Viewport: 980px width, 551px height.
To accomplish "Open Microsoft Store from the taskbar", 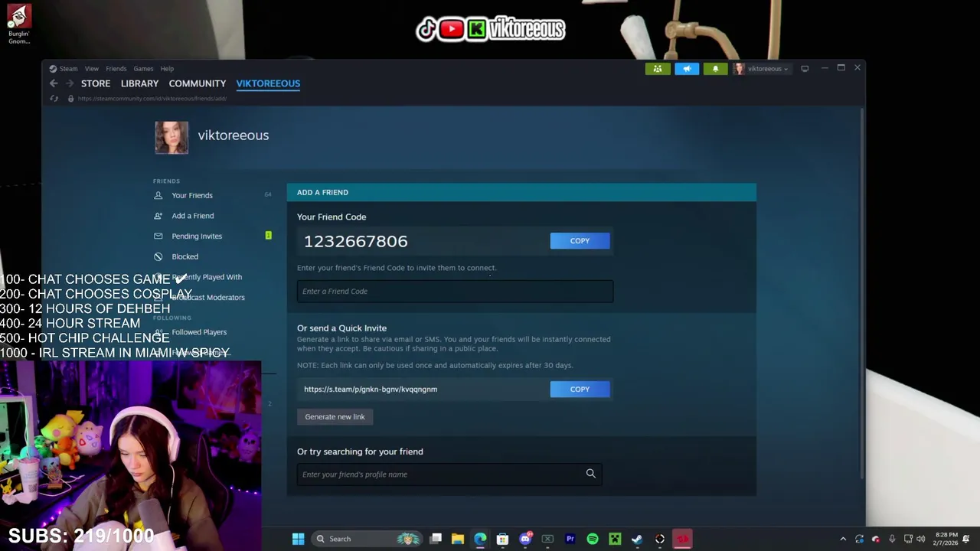I will (502, 539).
